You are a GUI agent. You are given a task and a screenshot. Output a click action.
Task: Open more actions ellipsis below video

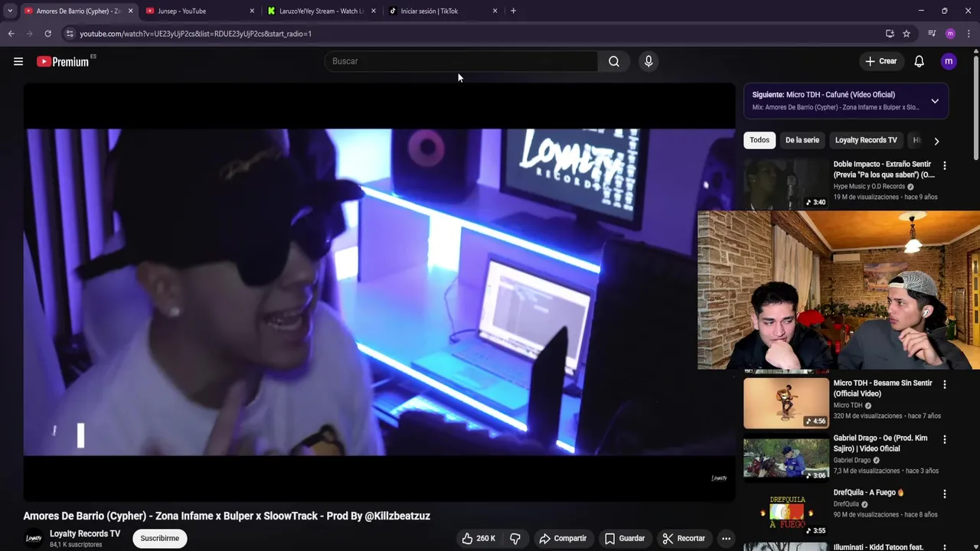[726, 538]
